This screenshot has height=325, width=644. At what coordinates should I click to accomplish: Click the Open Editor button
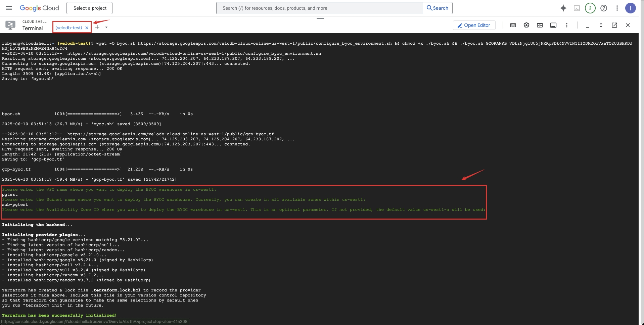[x=474, y=25]
